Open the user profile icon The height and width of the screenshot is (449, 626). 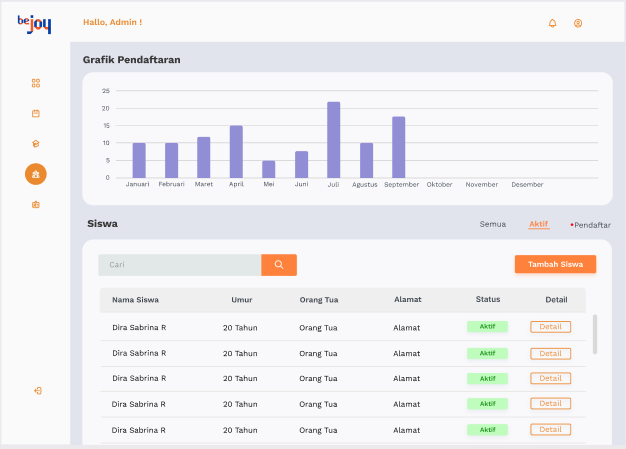click(x=578, y=23)
